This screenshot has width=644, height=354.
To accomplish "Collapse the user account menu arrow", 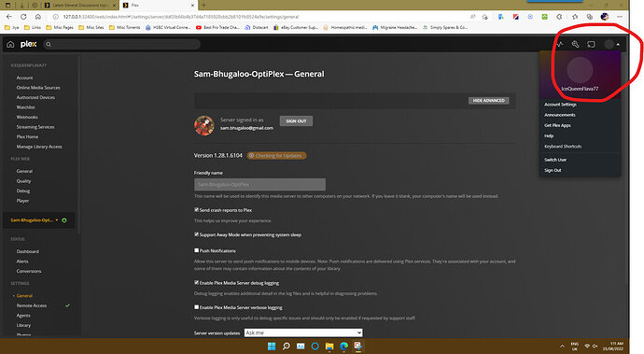I will pyautogui.click(x=618, y=45).
